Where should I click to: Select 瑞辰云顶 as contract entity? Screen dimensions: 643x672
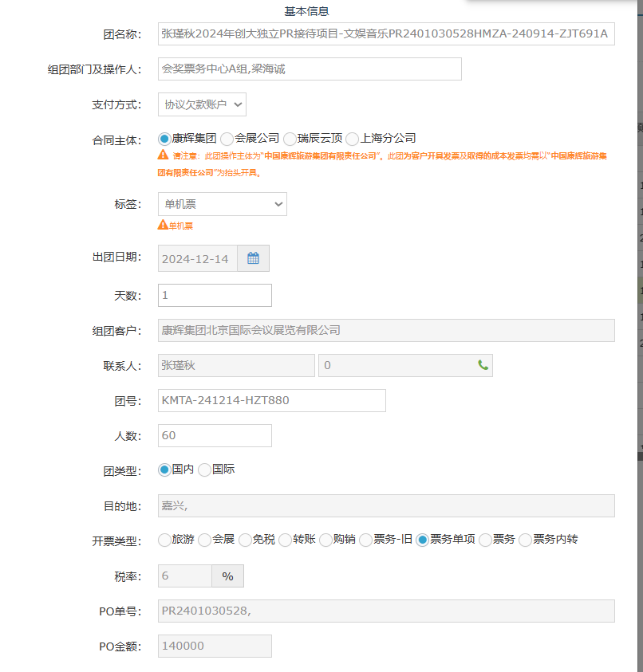coord(290,139)
